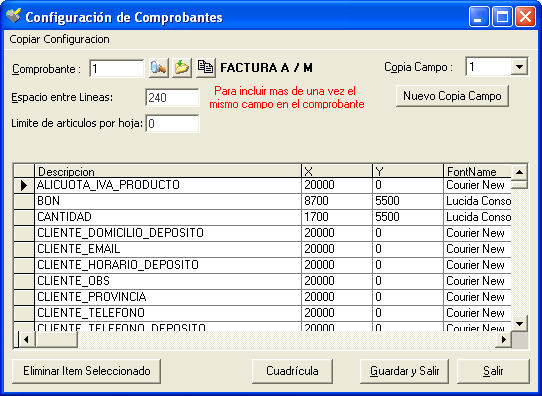Click the Espacio entre Lineas field
542x396 pixels.
tap(172, 97)
